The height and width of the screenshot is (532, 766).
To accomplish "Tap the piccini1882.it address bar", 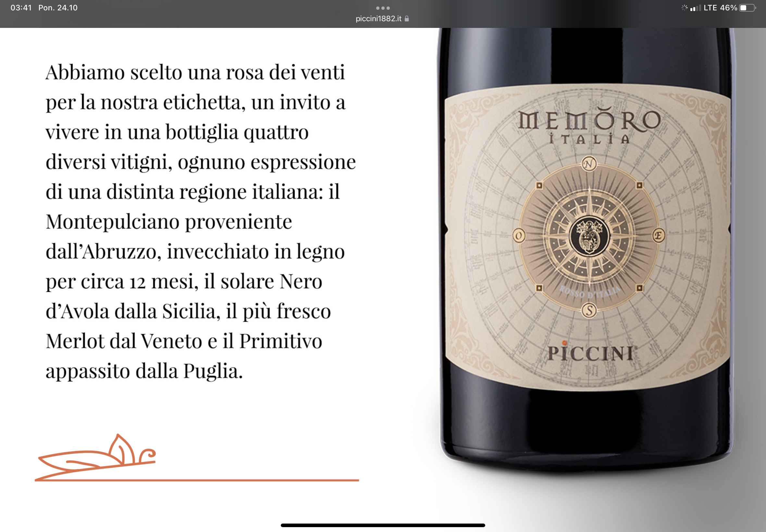I will pyautogui.click(x=382, y=19).
